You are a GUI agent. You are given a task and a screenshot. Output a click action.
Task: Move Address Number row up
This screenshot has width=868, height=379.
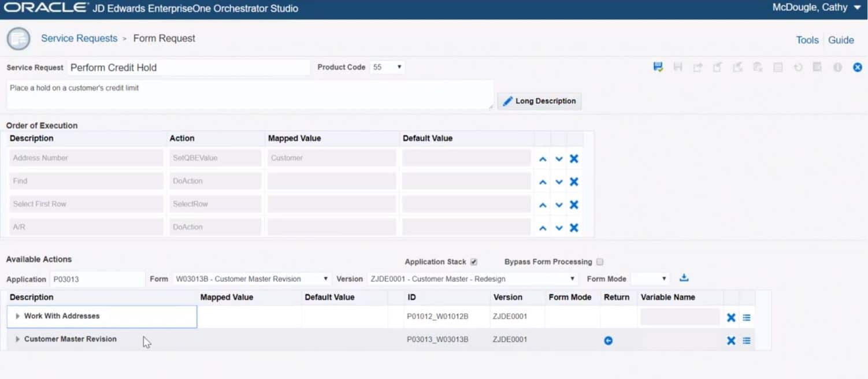point(543,158)
